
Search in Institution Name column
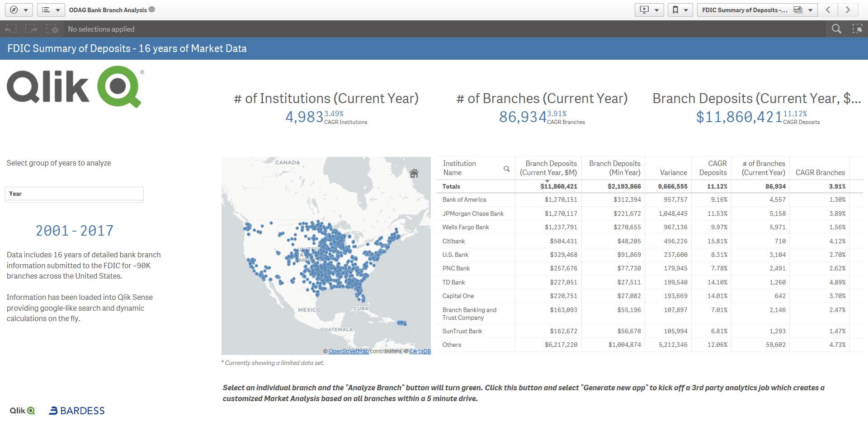[506, 169]
